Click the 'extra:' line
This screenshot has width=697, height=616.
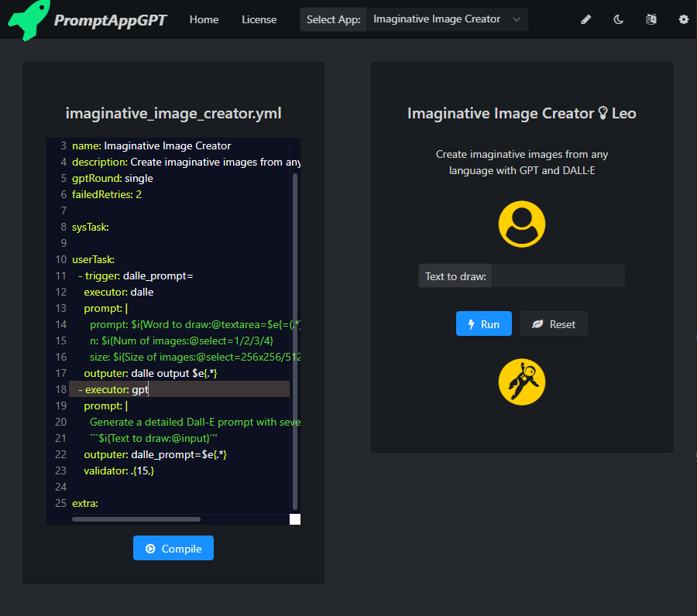(85, 503)
